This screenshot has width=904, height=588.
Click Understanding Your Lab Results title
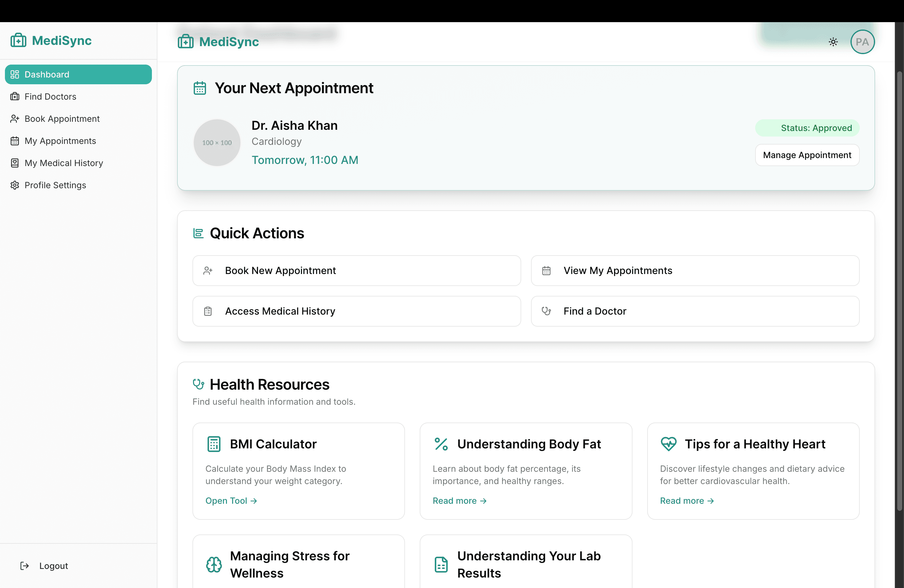(529, 564)
